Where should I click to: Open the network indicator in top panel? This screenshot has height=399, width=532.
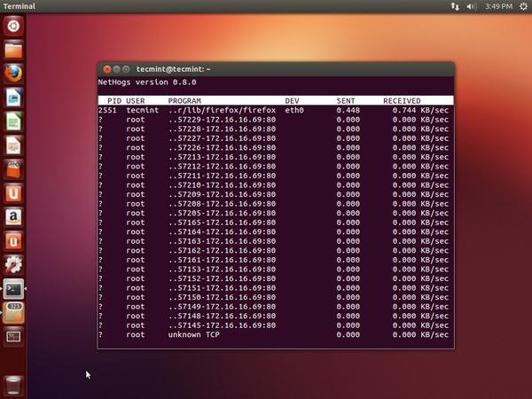coord(455,6)
